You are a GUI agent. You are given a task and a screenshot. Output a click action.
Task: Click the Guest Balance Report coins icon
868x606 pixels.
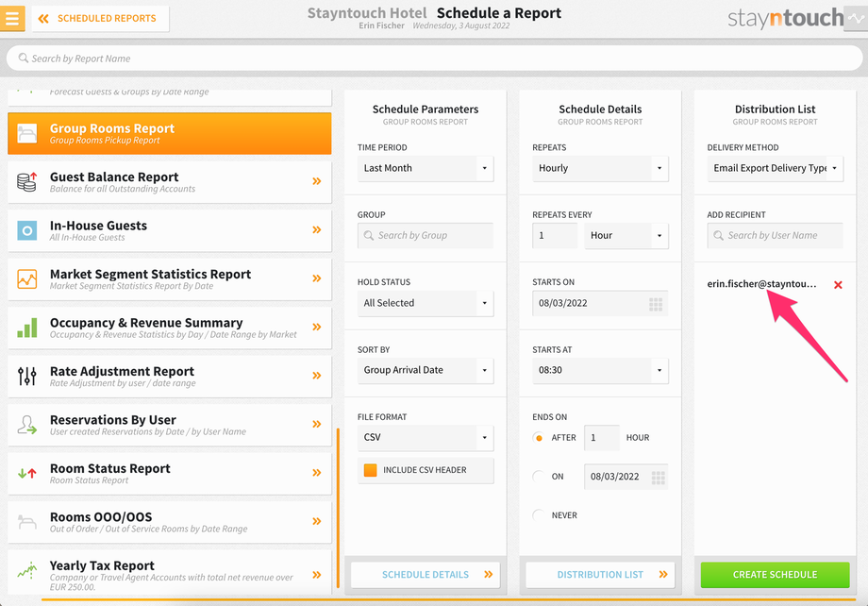26,181
